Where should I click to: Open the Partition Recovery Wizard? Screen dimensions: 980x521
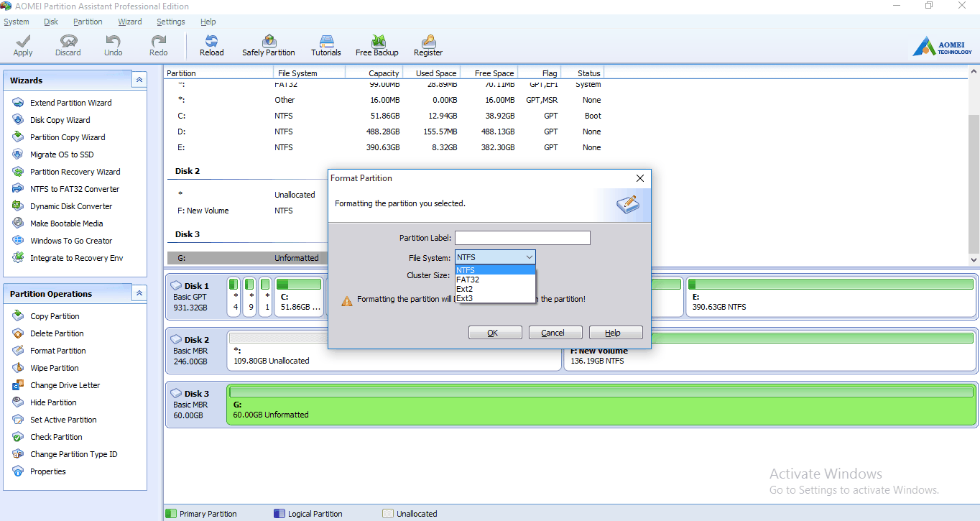[66, 172]
